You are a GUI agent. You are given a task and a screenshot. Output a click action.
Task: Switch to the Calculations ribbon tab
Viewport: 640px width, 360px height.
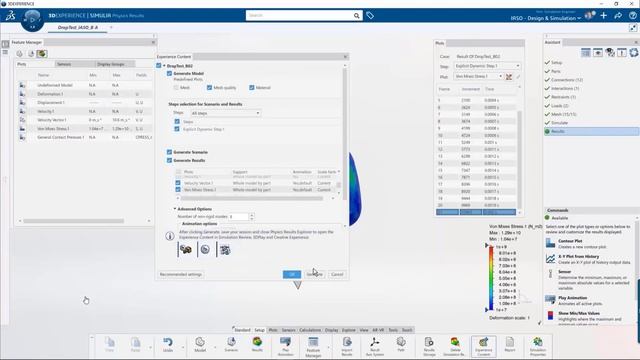pyautogui.click(x=310, y=330)
